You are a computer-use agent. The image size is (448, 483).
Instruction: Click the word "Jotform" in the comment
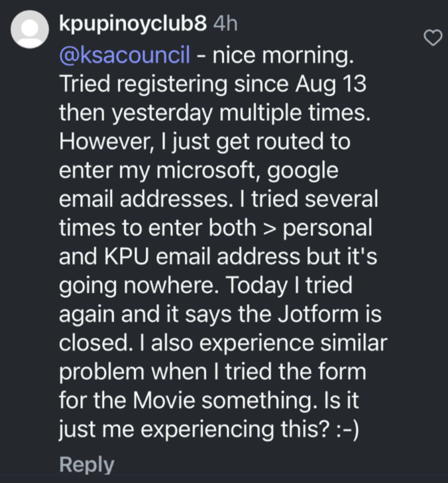tap(318, 314)
